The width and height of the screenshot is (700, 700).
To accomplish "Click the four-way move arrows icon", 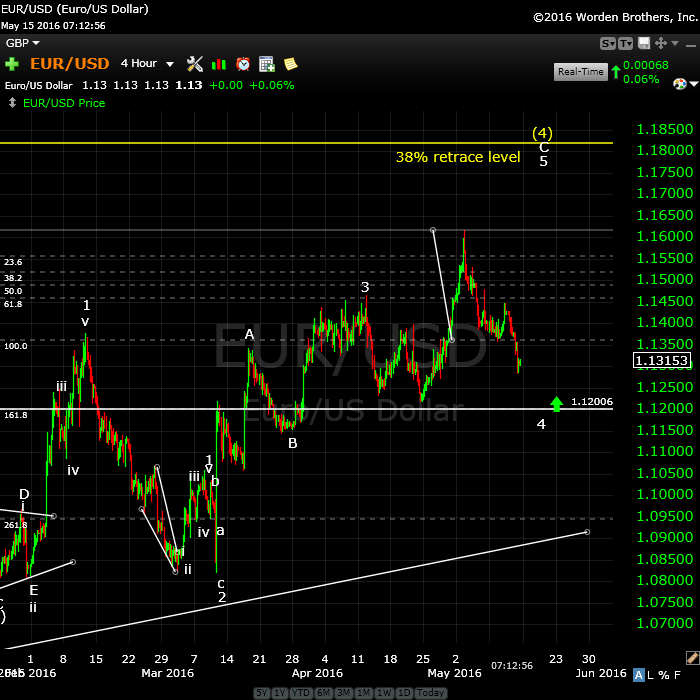I will pyautogui.click(x=661, y=43).
